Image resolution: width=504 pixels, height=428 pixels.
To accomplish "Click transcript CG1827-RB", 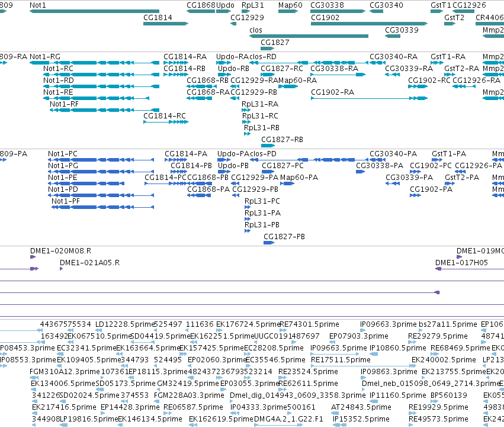I will [268, 146].
